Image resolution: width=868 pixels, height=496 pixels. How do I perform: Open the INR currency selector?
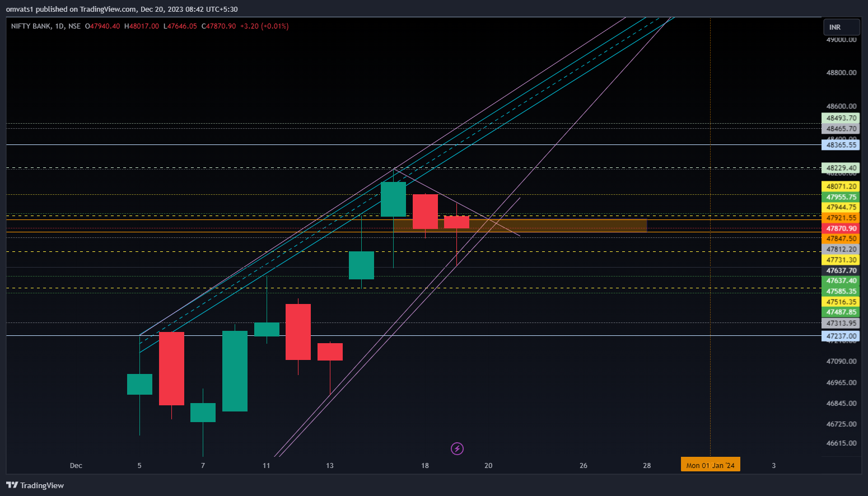pyautogui.click(x=841, y=27)
